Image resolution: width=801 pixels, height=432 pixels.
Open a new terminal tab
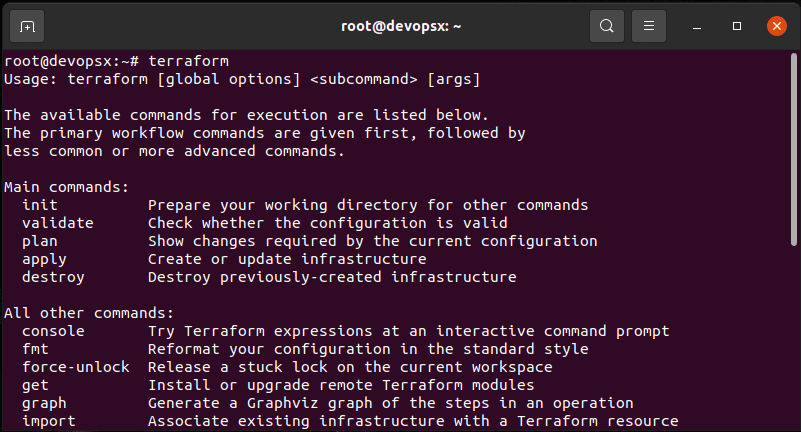(27, 25)
